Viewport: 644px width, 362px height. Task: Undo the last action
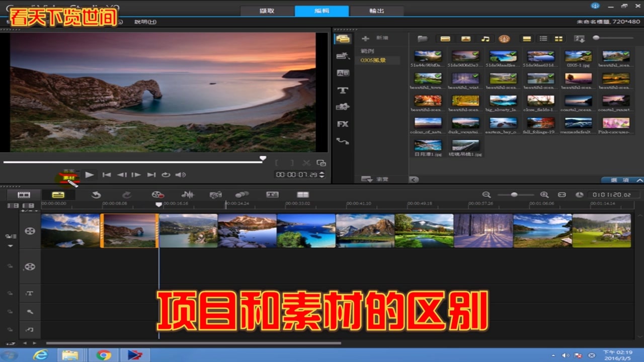(x=96, y=195)
